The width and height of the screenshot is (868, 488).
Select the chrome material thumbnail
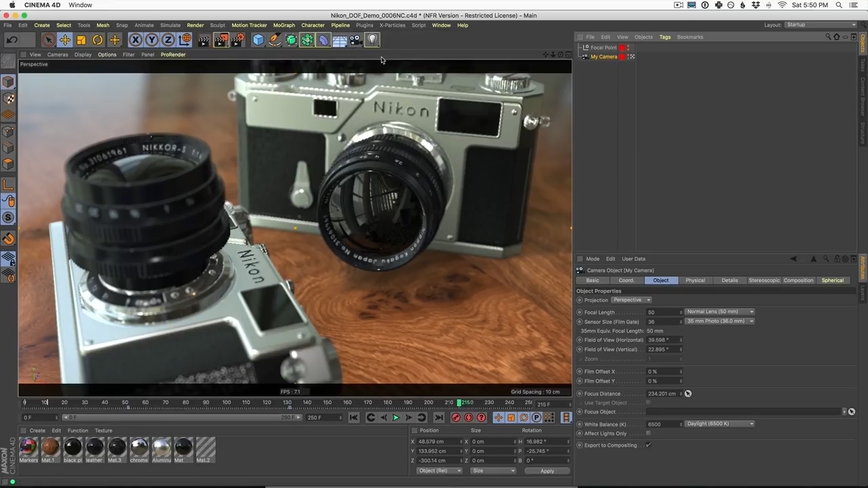pos(139,447)
